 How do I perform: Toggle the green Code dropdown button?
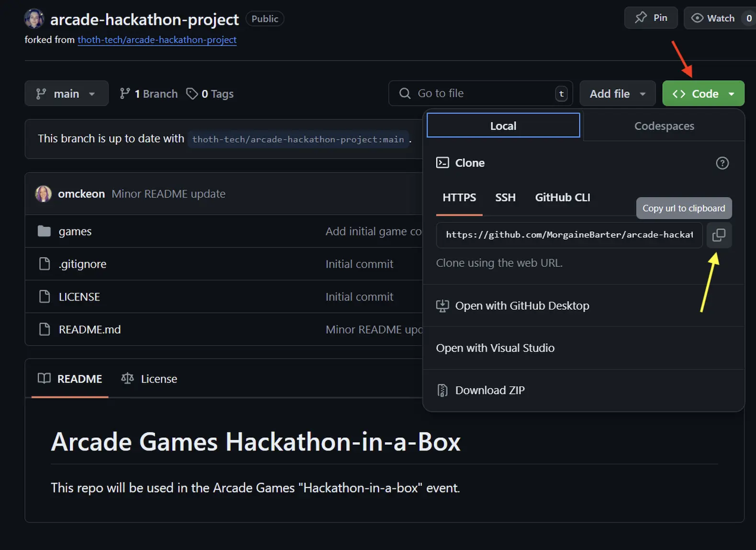(703, 93)
